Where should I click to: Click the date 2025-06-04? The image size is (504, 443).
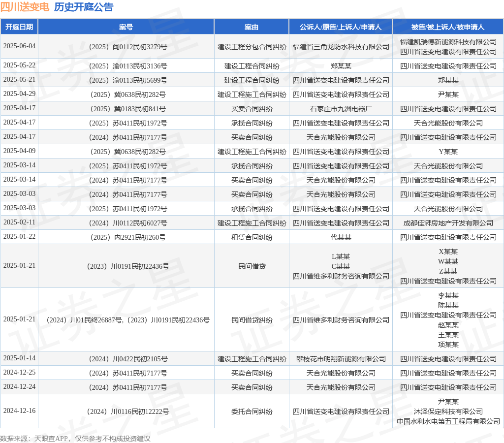pos(19,46)
